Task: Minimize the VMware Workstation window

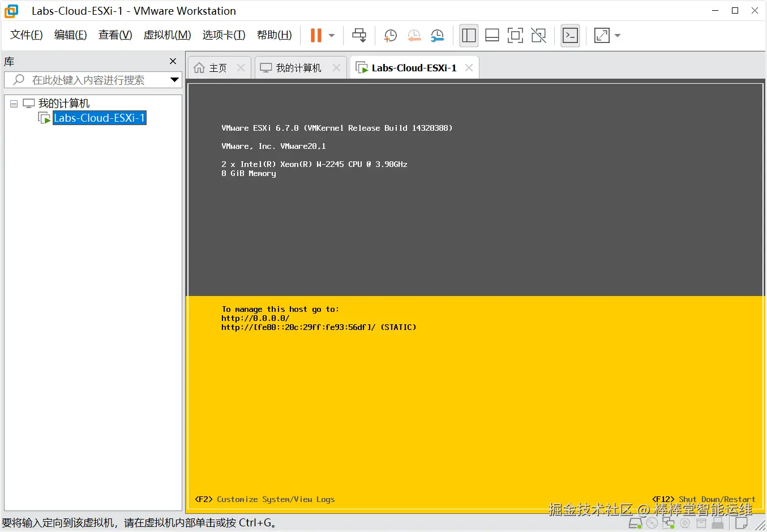Action: pos(715,11)
